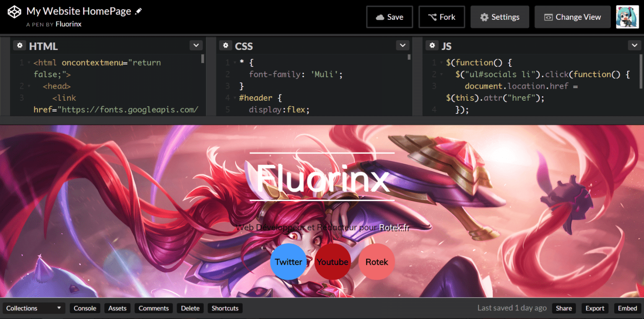Click the Share button
This screenshot has height=319, width=644.
[x=564, y=308]
